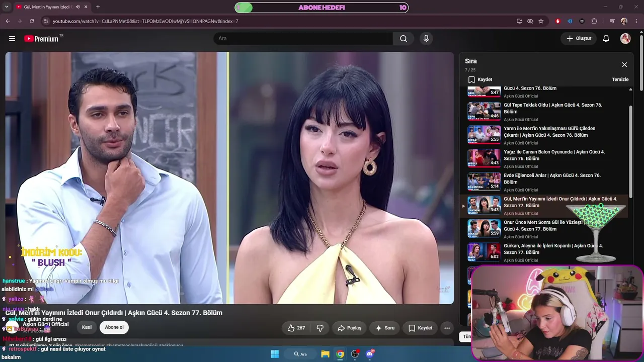644x362 pixels.
Task: Open the YouTube account avatar menu
Action: pyautogui.click(x=625, y=39)
